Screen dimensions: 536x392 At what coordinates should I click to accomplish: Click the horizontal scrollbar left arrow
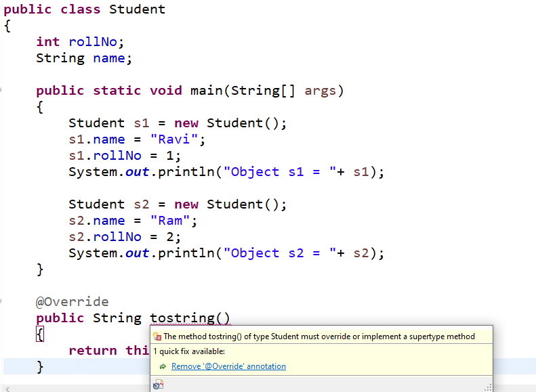click(x=7, y=389)
